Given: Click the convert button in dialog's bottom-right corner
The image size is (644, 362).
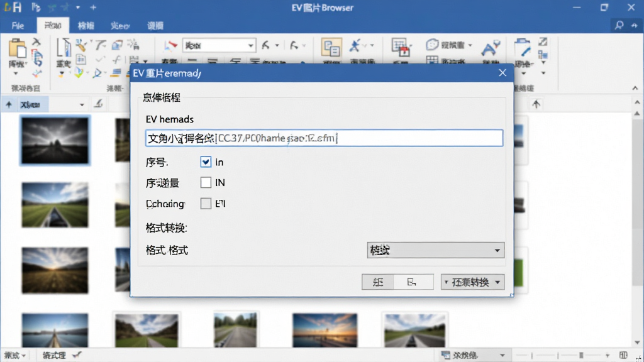Looking at the screenshot, I should point(472,282).
